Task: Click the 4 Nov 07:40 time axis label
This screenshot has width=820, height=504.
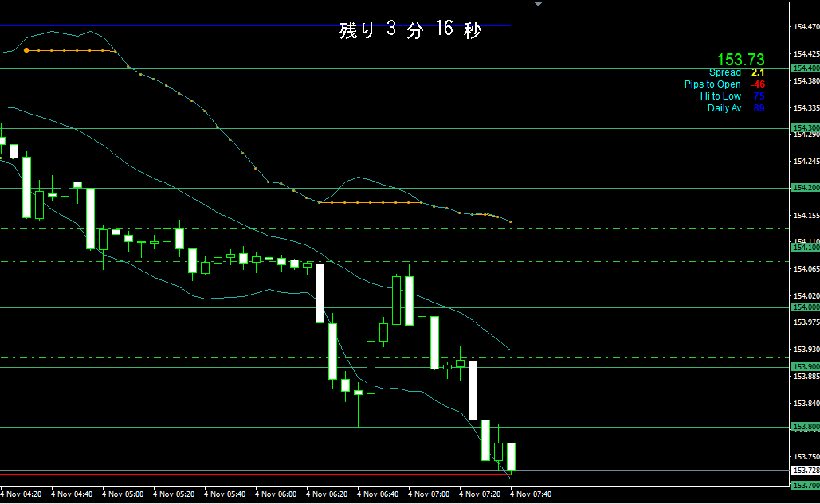Action: click(x=532, y=494)
